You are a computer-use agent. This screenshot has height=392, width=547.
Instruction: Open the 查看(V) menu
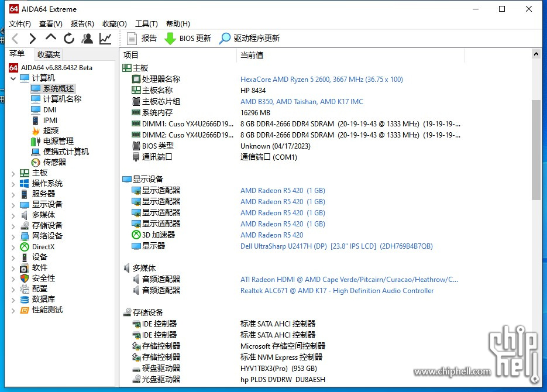pyautogui.click(x=50, y=24)
